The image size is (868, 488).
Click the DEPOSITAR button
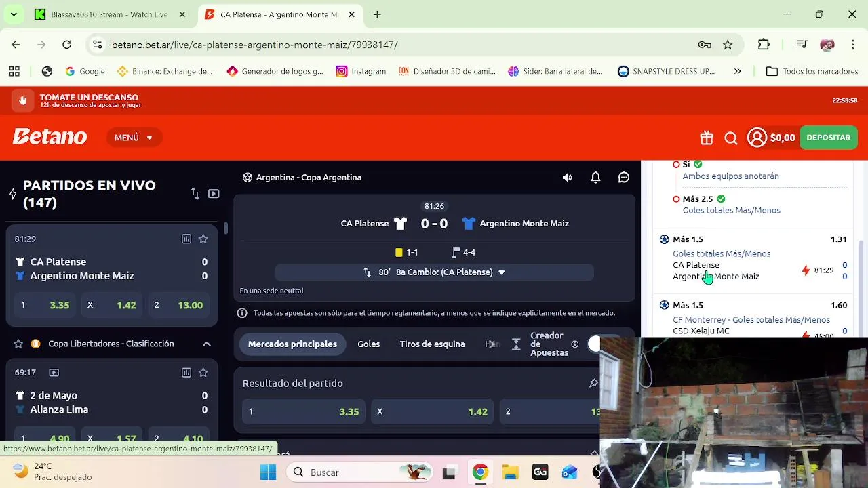(828, 138)
